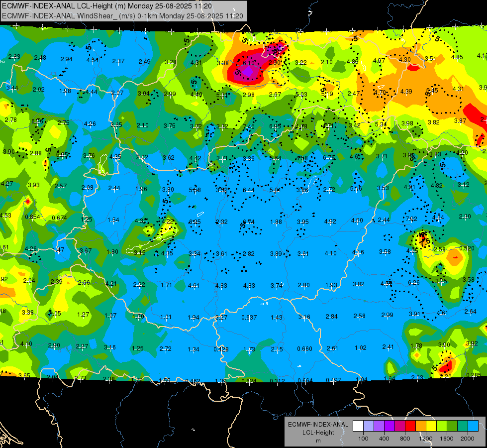This screenshot has height=448, width=487.
Task: Select the red legend swatch
Action: click(410, 426)
